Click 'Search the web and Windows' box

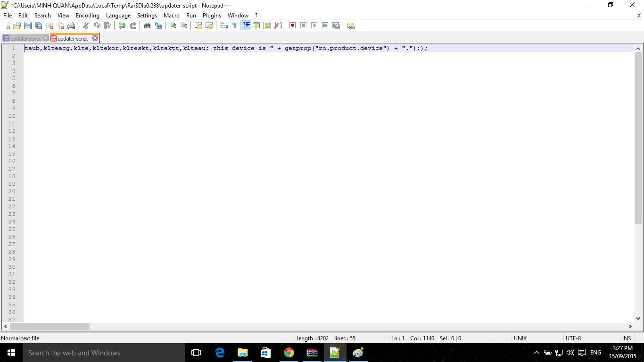point(104,353)
